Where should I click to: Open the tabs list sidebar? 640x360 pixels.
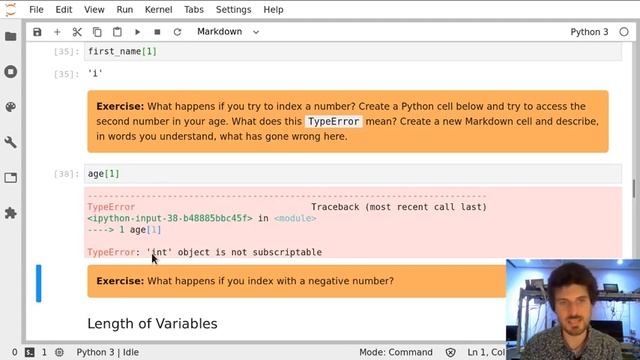tap(11, 178)
